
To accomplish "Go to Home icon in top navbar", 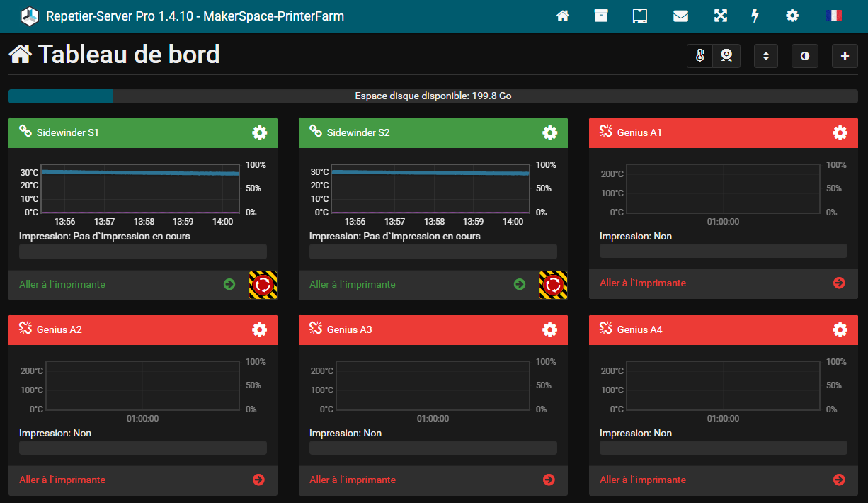I will coord(563,16).
